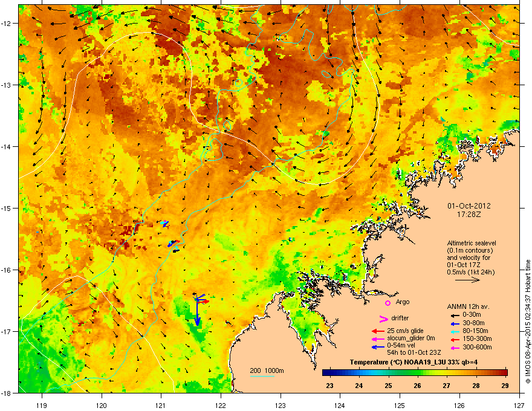
Task: Click the black 0-30m ANMN legend arrow
Action: click(455, 316)
